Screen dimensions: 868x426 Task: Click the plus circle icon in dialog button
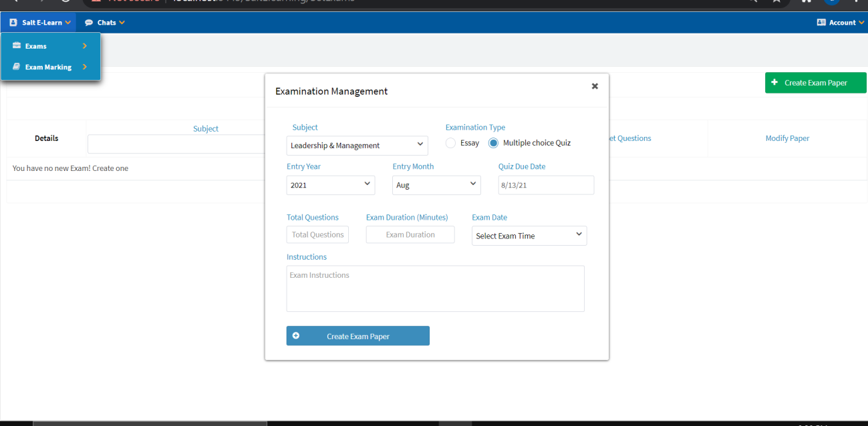pos(296,336)
